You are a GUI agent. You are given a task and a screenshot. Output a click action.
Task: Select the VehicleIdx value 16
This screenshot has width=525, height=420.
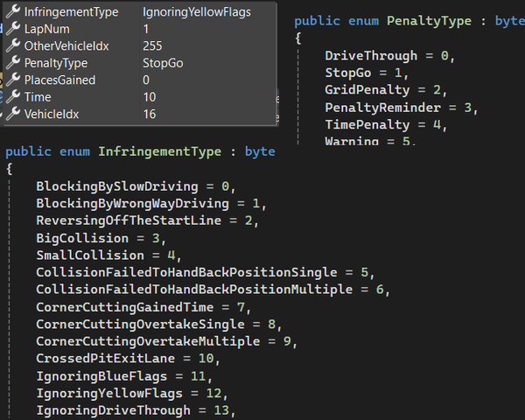pos(150,114)
